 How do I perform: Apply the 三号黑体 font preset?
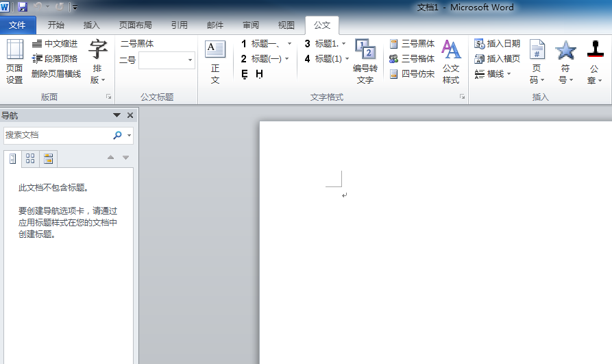412,44
